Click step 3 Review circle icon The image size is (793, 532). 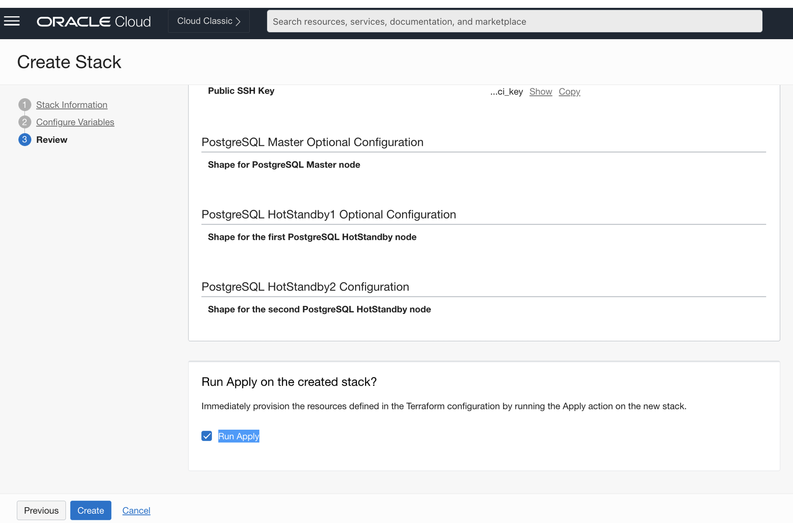pos(24,139)
